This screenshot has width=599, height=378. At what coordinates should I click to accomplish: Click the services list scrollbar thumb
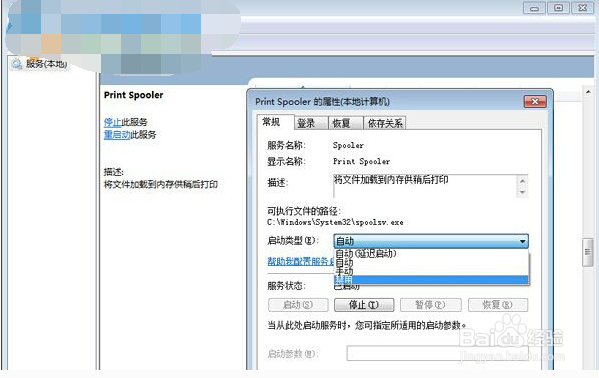tap(588, 252)
